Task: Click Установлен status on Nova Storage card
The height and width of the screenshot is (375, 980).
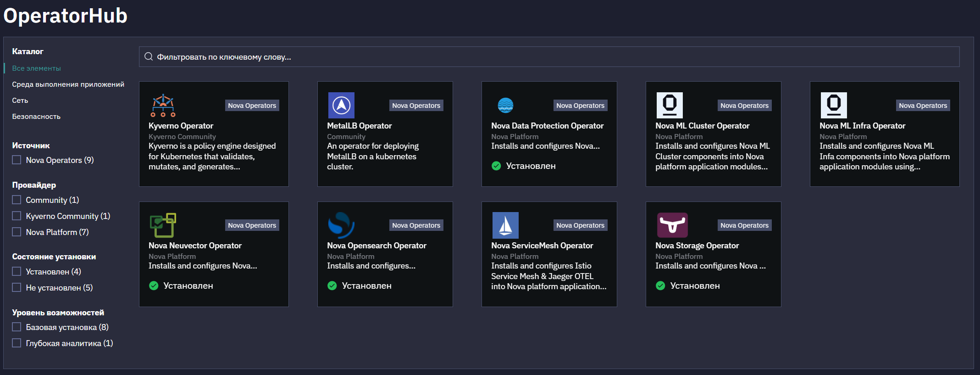Action: click(x=695, y=285)
